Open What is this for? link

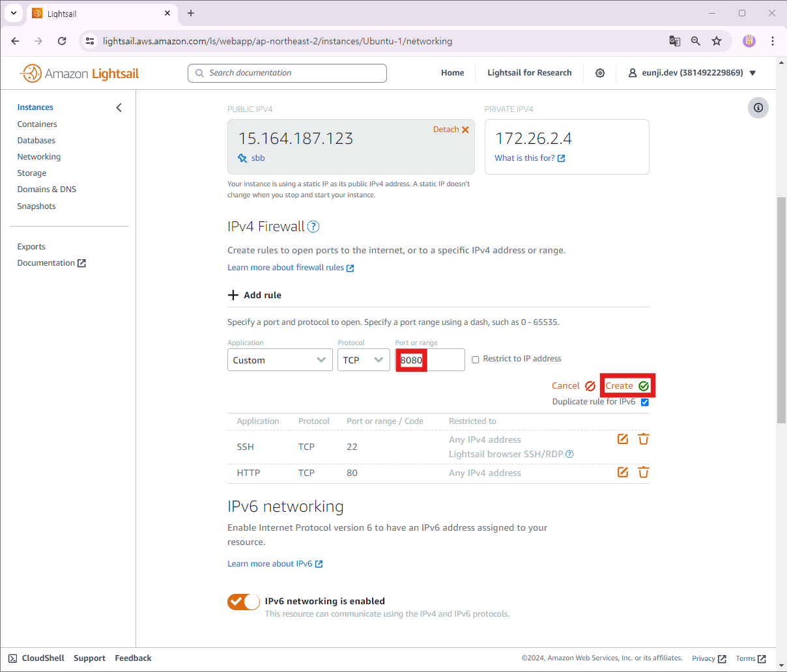(x=530, y=158)
